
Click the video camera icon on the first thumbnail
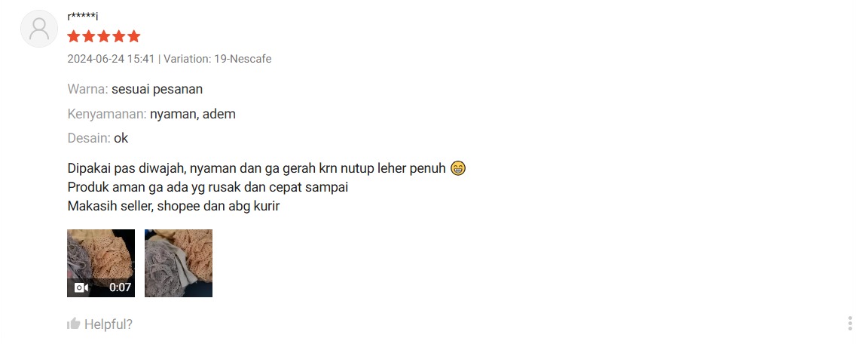[x=81, y=287]
